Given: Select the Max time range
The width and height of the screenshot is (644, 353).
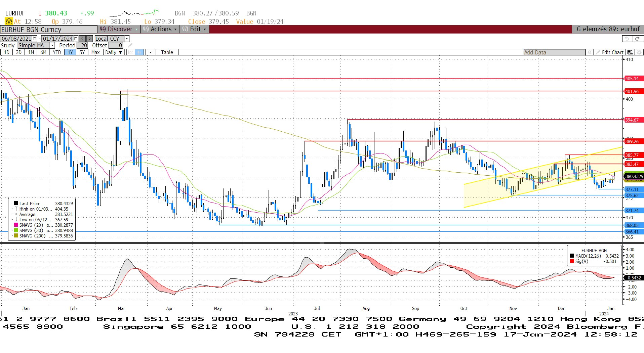Looking at the screenshot, I should 95,52.
